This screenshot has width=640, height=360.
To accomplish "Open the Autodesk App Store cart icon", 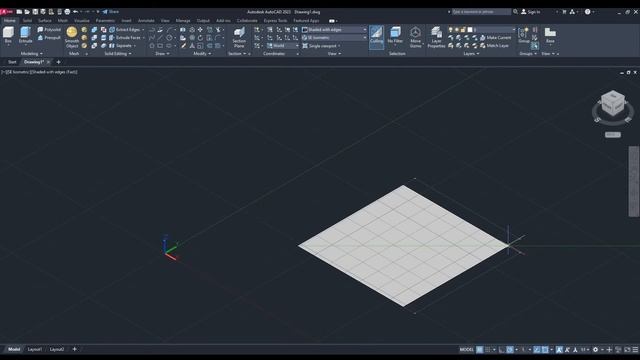I will (564, 12).
